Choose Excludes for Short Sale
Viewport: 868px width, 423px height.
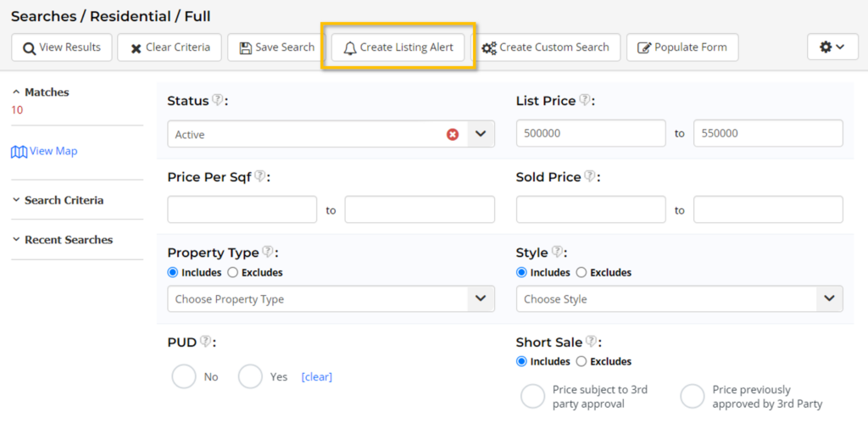point(581,361)
